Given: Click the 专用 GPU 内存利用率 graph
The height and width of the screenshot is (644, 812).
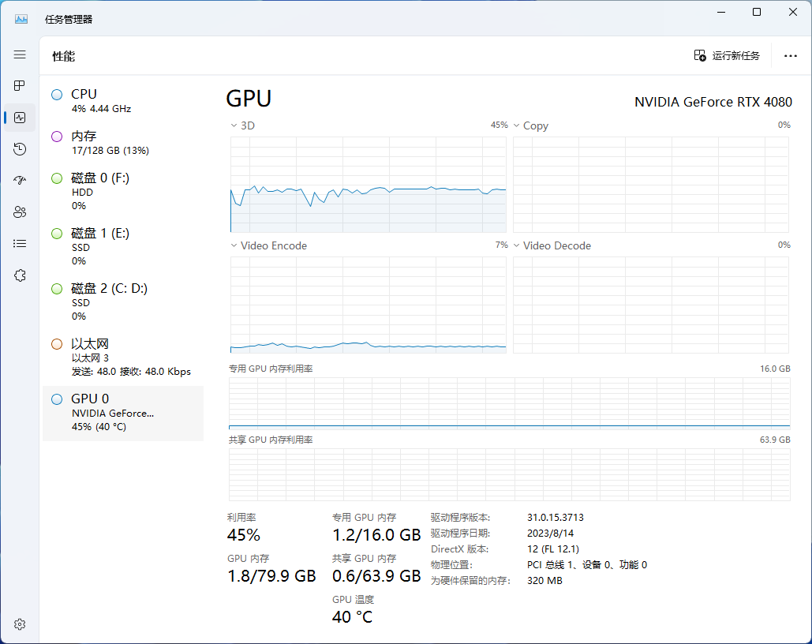Looking at the screenshot, I should (x=509, y=402).
